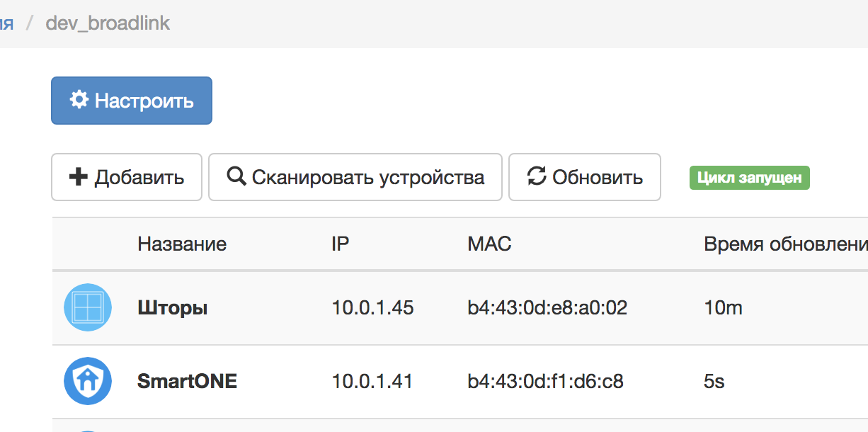Sort the table by the IP column
This screenshot has width=868, height=432.
click(340, 244)
